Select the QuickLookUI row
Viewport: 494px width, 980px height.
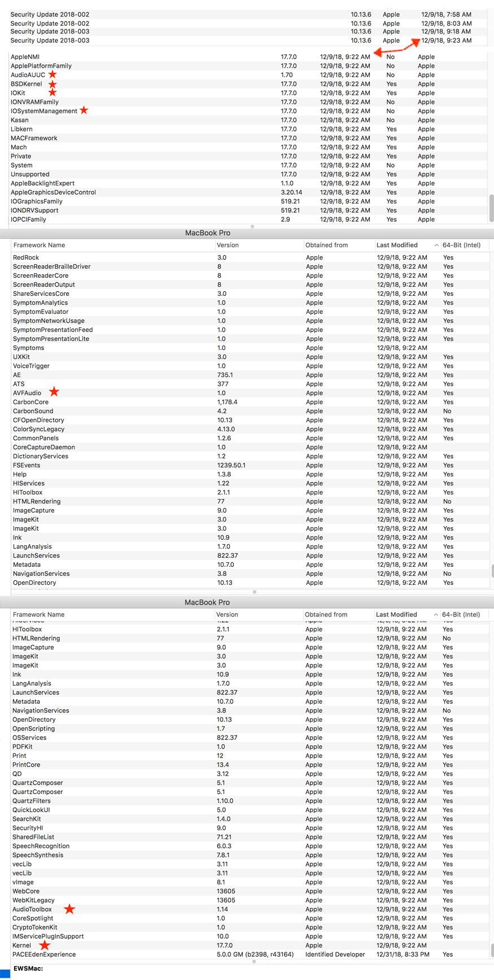pos(251,810)
